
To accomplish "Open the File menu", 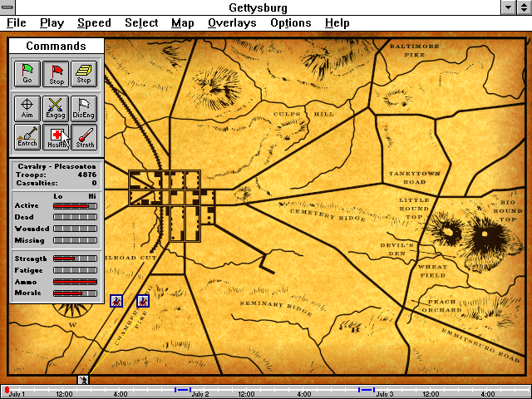I will tap(17, 22).
